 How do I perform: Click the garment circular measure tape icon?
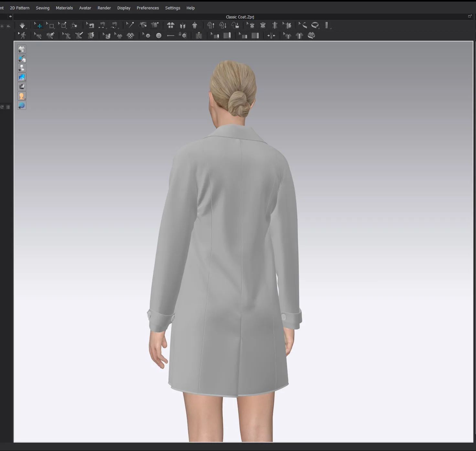[x=311, y=36]
